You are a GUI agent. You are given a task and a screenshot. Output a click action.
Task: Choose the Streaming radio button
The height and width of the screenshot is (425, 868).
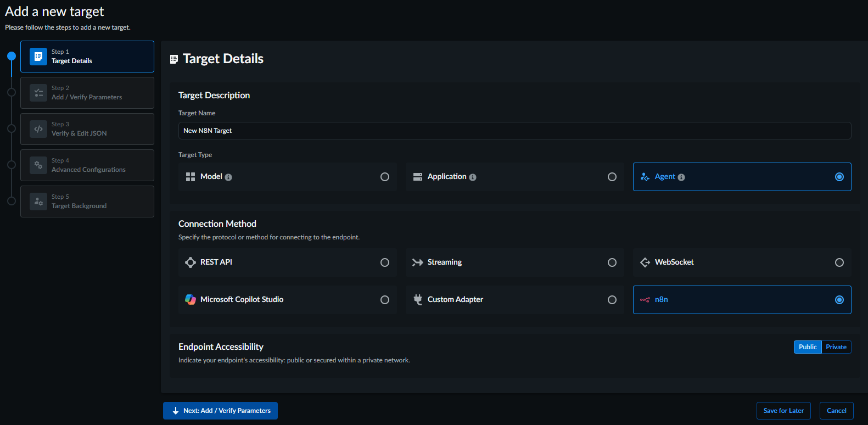[x=612, y=262]
